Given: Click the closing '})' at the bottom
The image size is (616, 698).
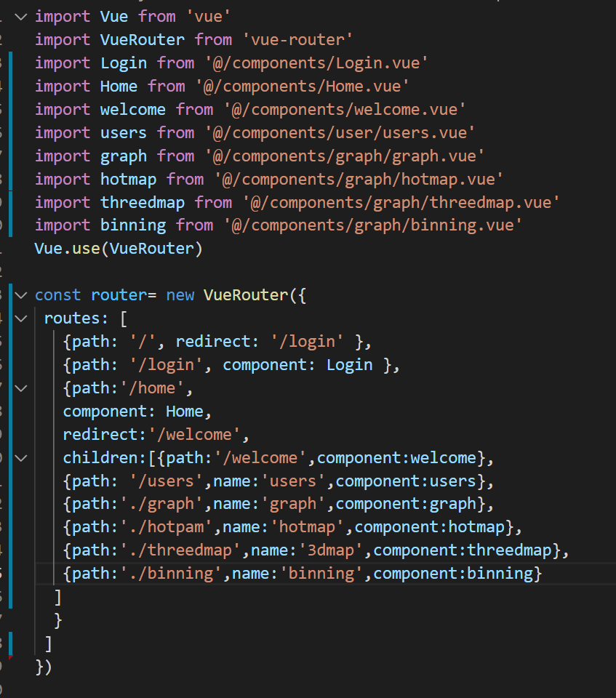Looking at the screenshot, I should (44, 667).
